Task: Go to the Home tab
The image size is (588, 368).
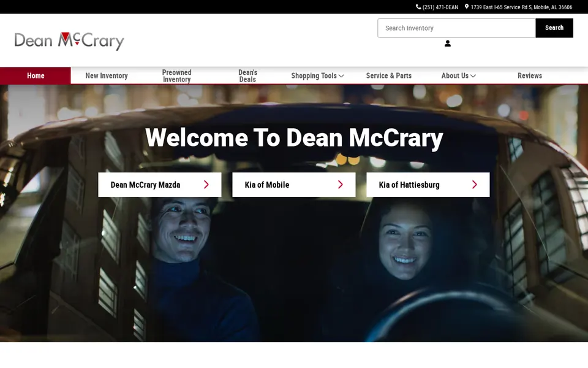Action: (36, 75)
